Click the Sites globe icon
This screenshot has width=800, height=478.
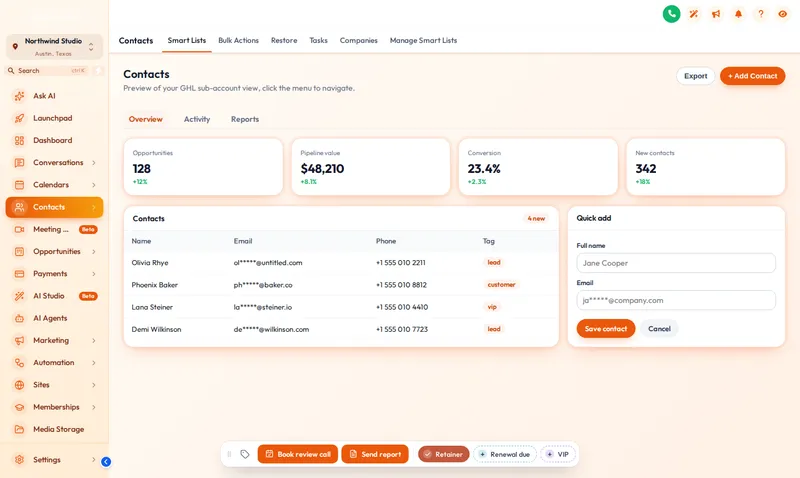point(19,385)
